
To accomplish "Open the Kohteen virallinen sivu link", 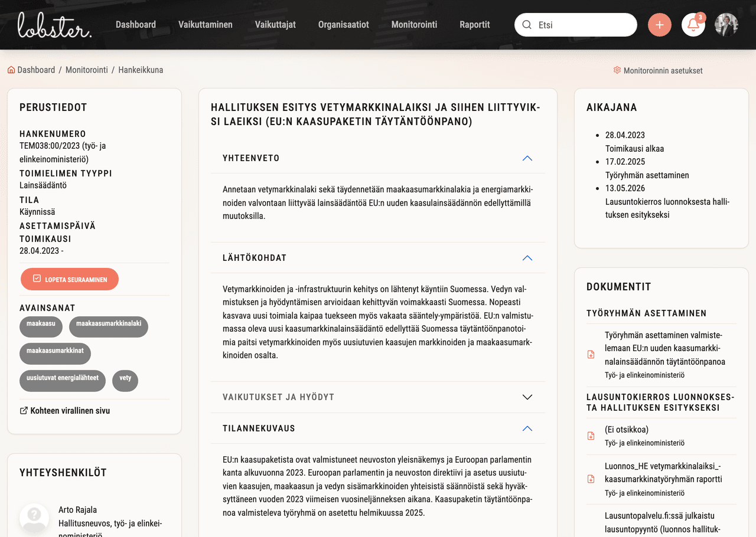I will point(70,411).
